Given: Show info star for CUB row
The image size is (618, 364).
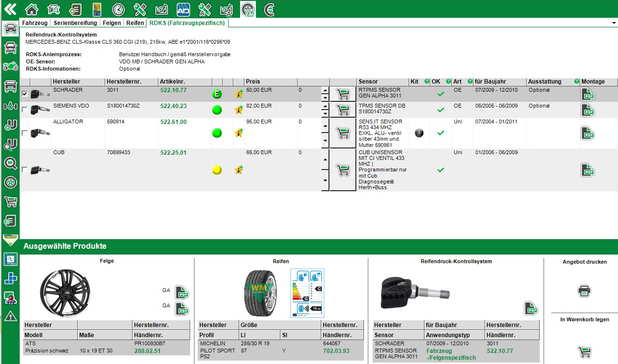Looking at the screenshot, I should coord(239,170).
